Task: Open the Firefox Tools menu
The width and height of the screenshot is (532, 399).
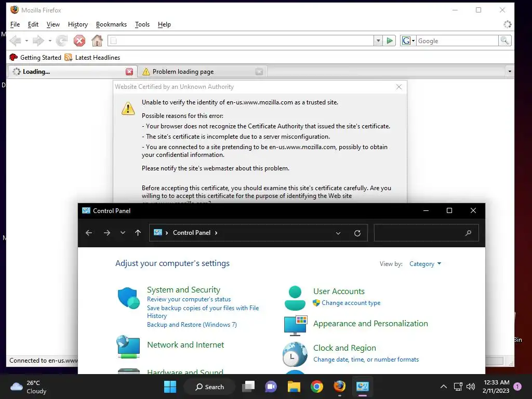Action: click(x=142, y=24)
